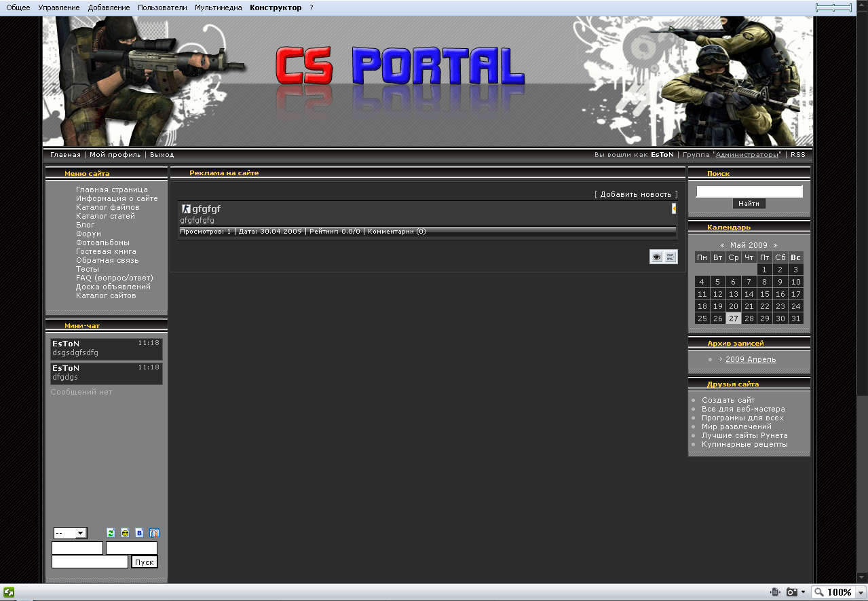Open the auto-refresh dropdown in mini-chat
The width and height of the screenshot is (868, 601).
pos(70,533)
